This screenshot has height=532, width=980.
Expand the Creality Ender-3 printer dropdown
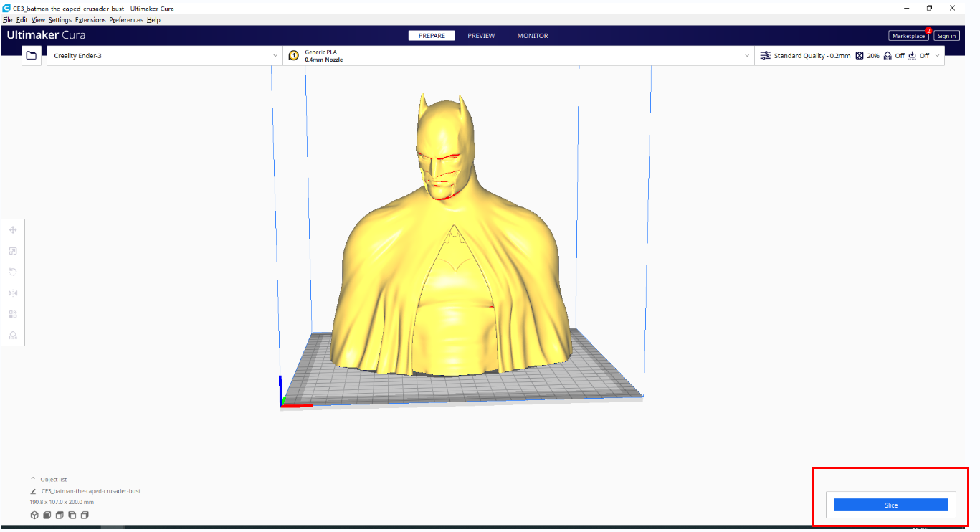pos(165,55)
